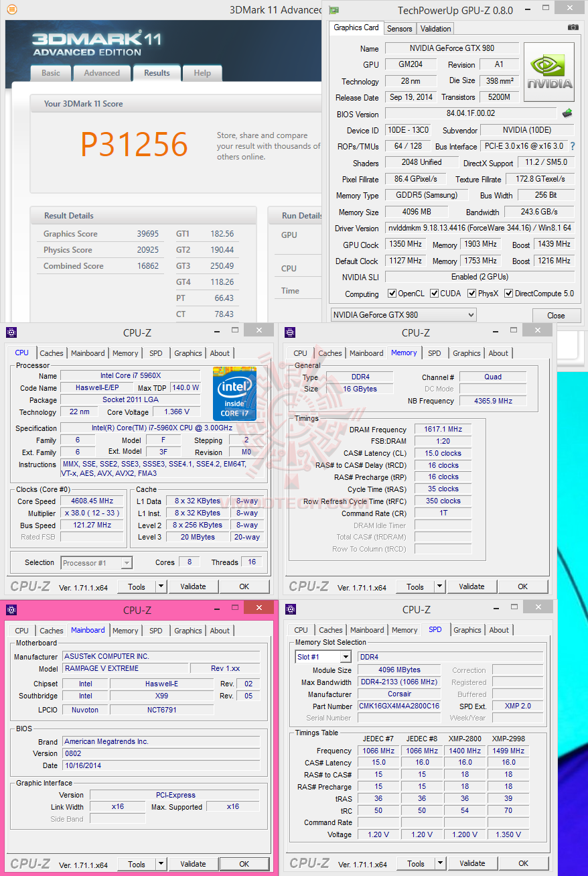The height and width of the screenshot is (876, 588).
Task: Take a GPU-Z screenshot with the camera icon
Action: coord(573,27)
